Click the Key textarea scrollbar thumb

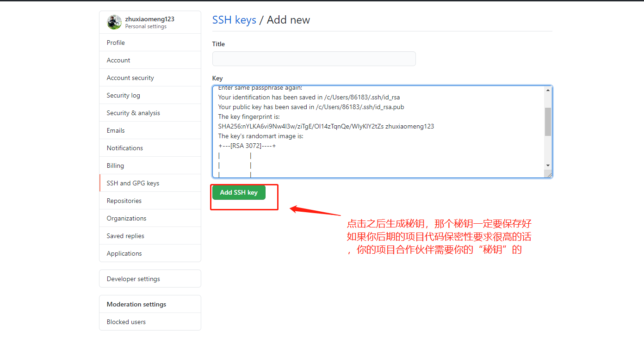point(548,122)
